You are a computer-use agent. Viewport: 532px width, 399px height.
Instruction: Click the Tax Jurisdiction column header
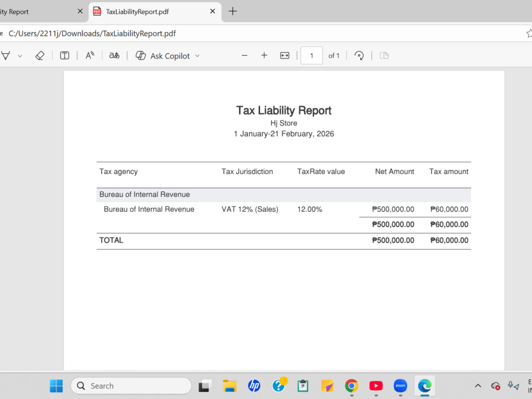pyautogui.click(x=247, y=172)
